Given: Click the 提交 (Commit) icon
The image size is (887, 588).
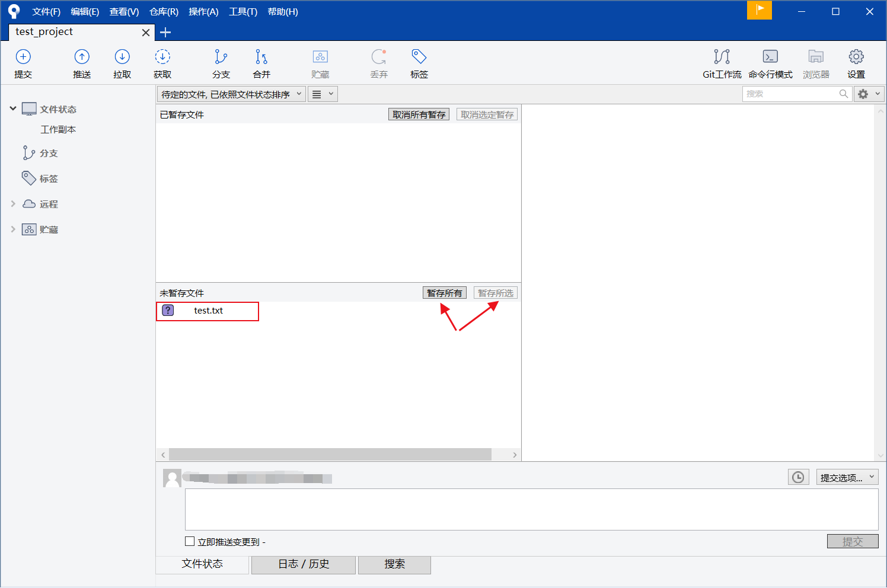Looking at the screenshot, I should pyautogui.click(x=23, y=63).
